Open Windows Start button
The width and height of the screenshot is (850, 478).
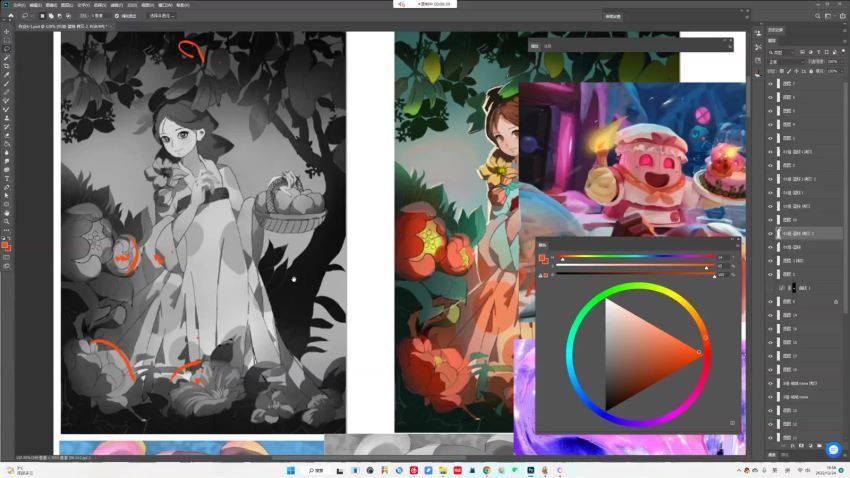tap(291, 470)
